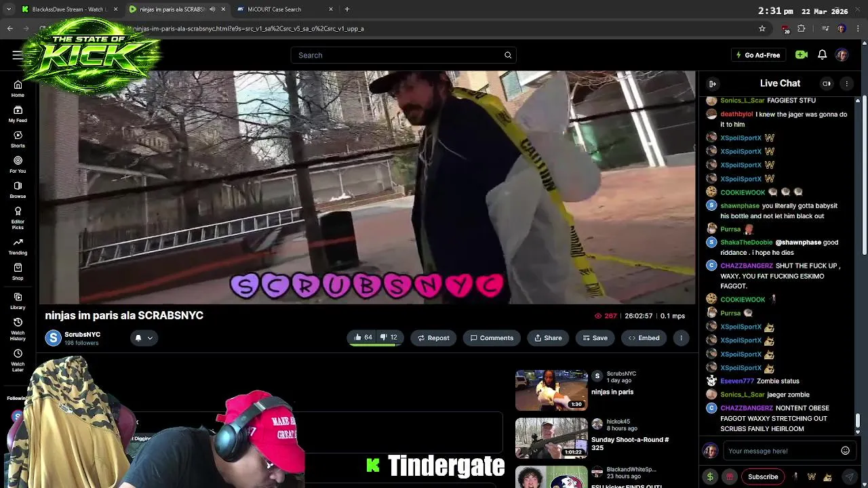Image resolution: width=868 pixels, height=488 pixels.
Task: Click the like/dislike ratio bar
Action: [x=376, y=345]
